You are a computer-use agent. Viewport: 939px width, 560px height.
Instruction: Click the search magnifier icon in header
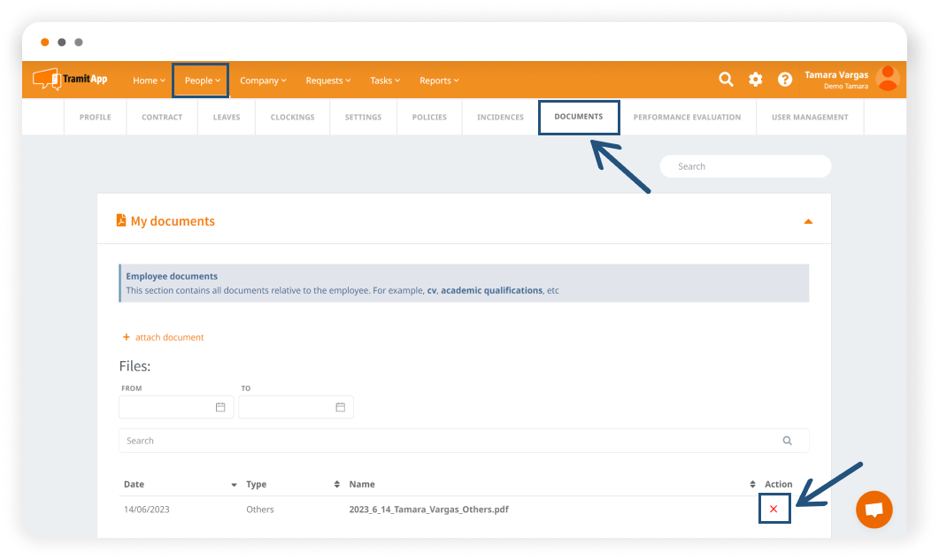(726, 80)
